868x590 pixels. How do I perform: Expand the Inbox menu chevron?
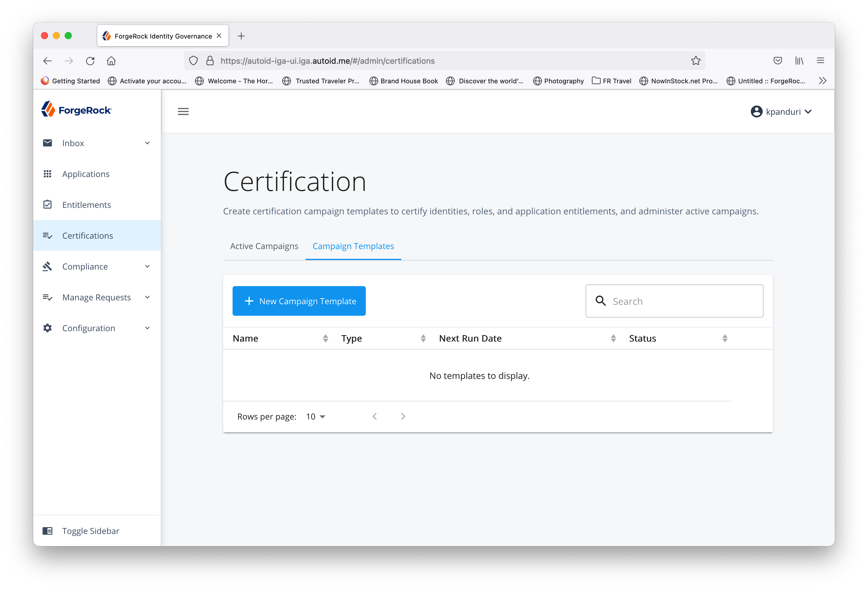coord(147,143)
